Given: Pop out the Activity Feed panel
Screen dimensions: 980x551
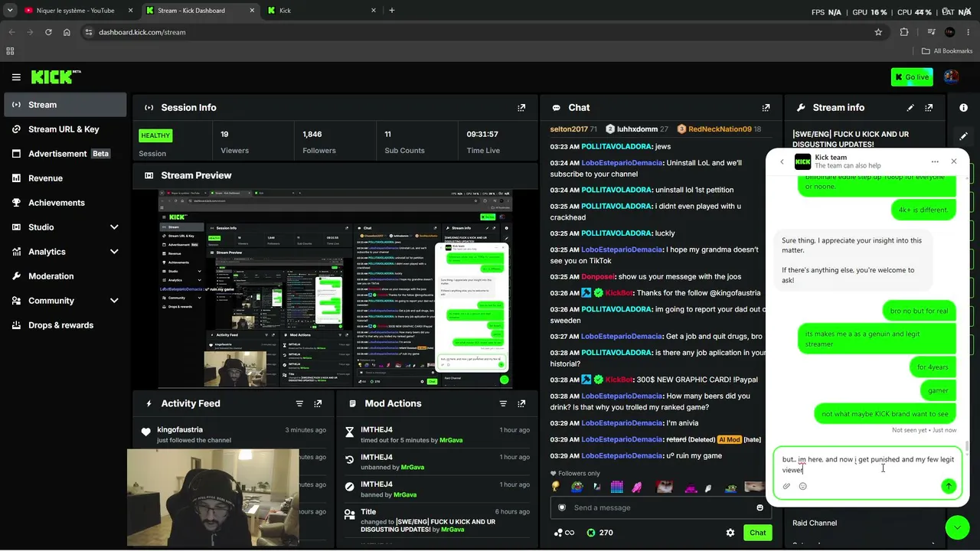Looking at the screenshot, I should coord(318,403).
